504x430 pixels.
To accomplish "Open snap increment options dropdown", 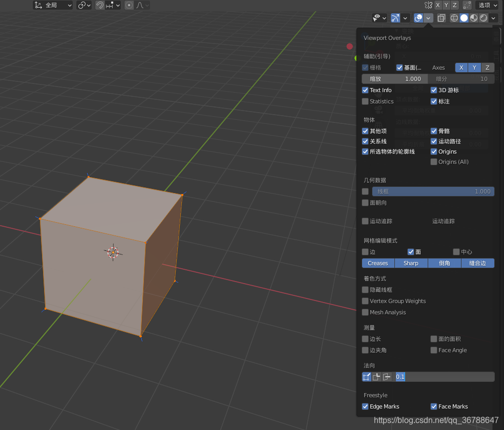I will pos(113,5).
